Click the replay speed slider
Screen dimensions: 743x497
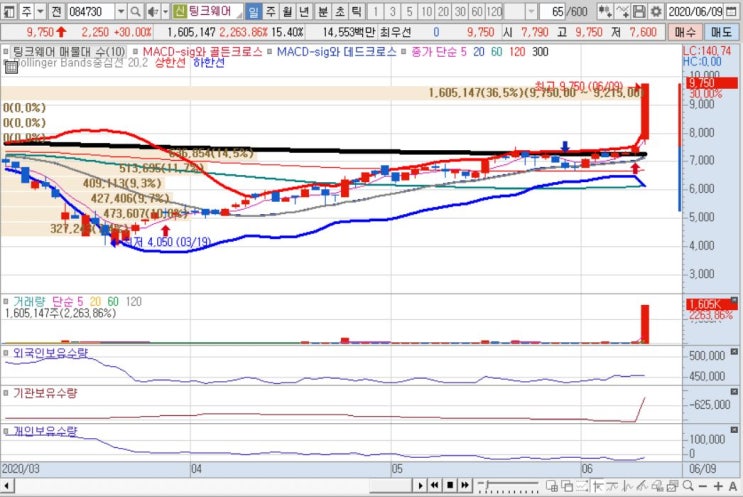507,486
